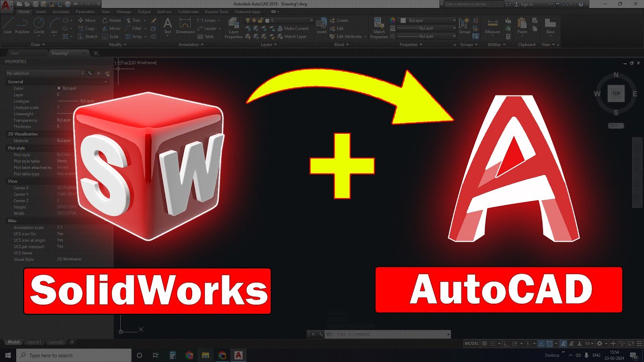
Task: Click the Copy tool
Action: tap(87, 29)
